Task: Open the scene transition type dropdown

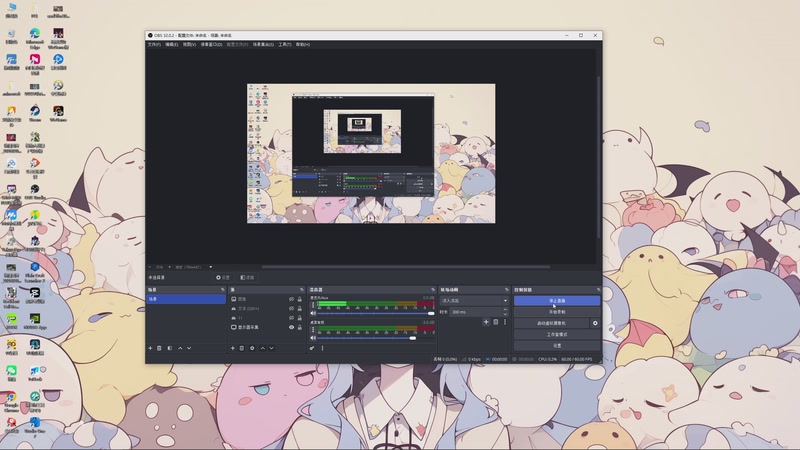Action: click(474, 301)
